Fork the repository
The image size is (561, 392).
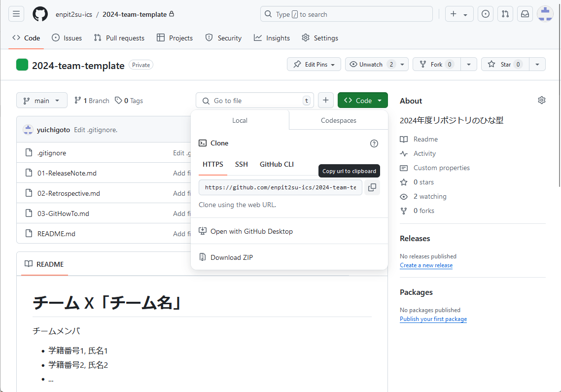436,65
